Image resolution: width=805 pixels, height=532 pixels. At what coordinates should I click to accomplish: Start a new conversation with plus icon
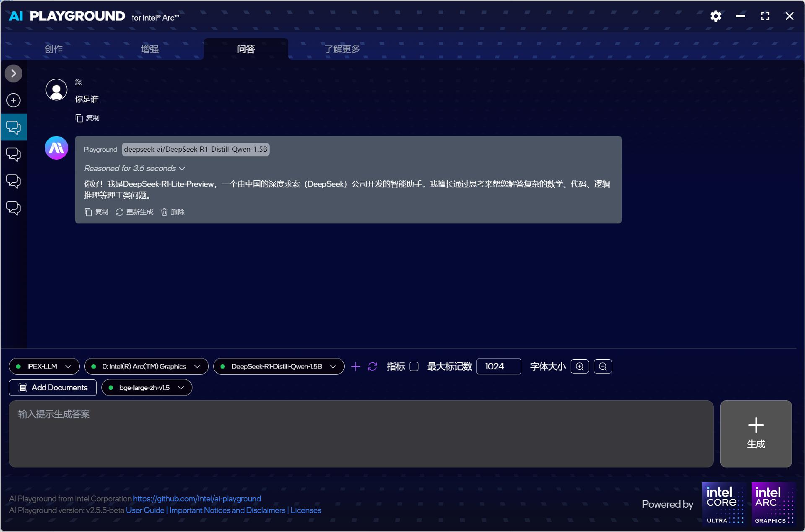13,100
